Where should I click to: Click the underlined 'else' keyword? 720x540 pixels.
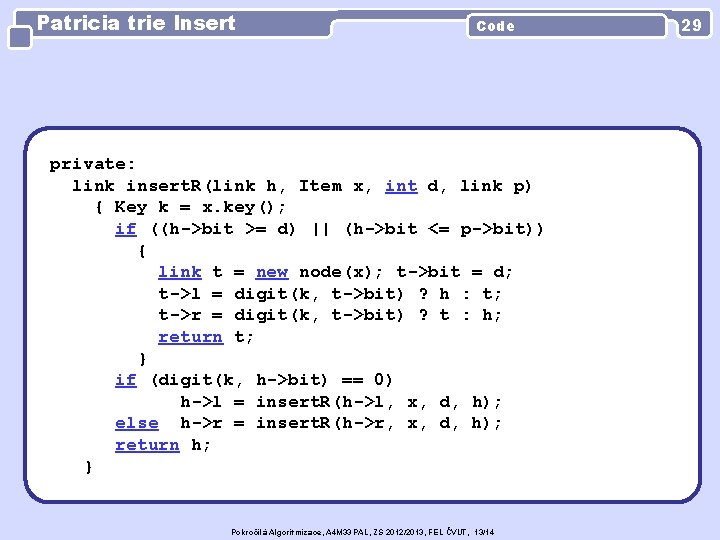coord(137,423)
